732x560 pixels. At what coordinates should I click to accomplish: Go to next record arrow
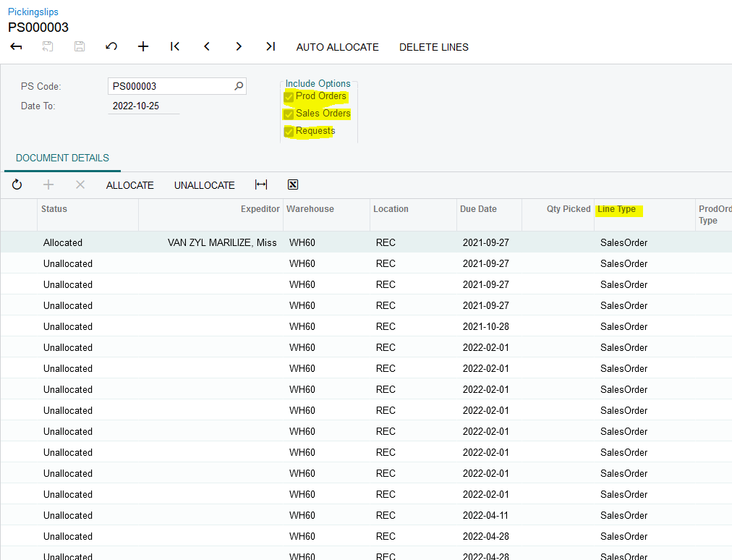click(x=239, y=46)
